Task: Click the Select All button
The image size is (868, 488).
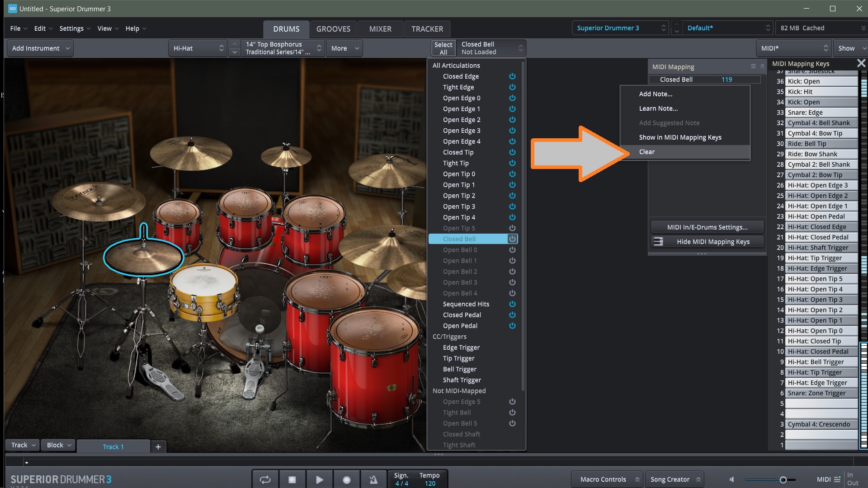Action: click(443, 48)
